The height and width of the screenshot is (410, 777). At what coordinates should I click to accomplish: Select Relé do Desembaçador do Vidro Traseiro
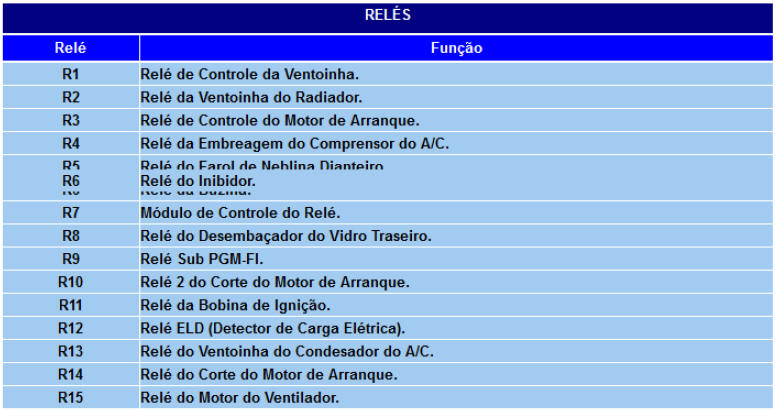click(286, 236)
